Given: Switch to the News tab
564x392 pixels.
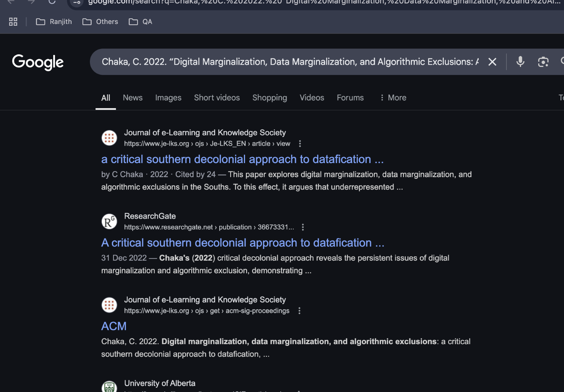Looking at the screenshot, I should pyautogui.click(x=133, y=98).
